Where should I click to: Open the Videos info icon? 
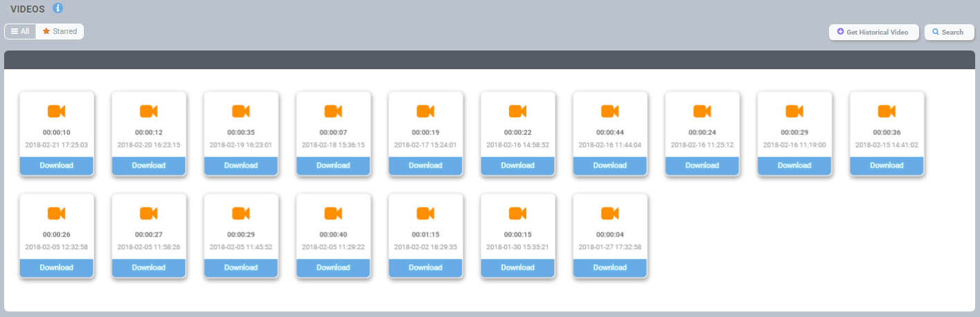point(58,8)
